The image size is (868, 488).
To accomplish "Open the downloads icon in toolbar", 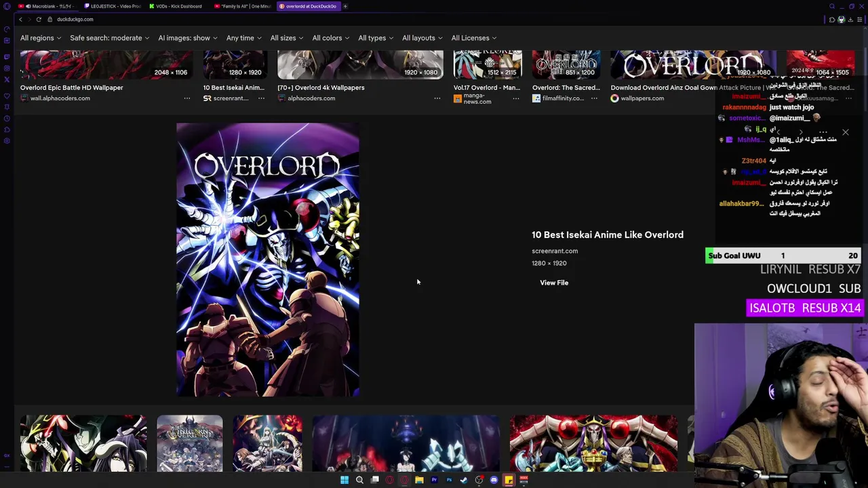I will 850,20.
